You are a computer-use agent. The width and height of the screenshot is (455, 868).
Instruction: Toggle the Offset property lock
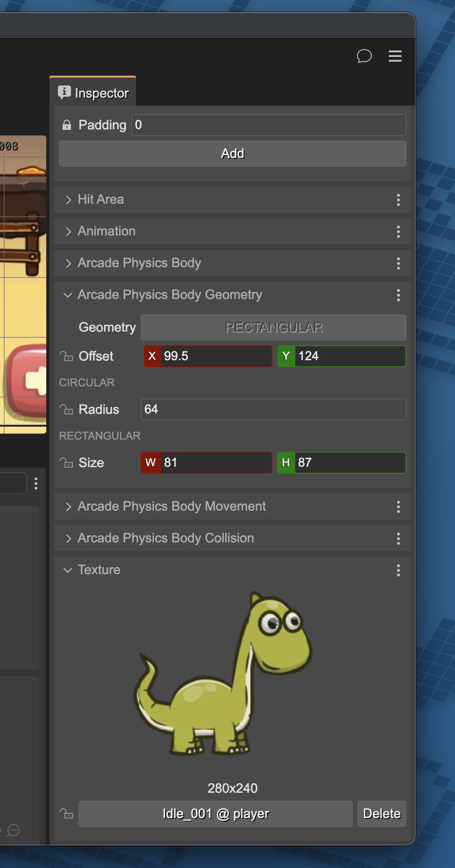66,356
